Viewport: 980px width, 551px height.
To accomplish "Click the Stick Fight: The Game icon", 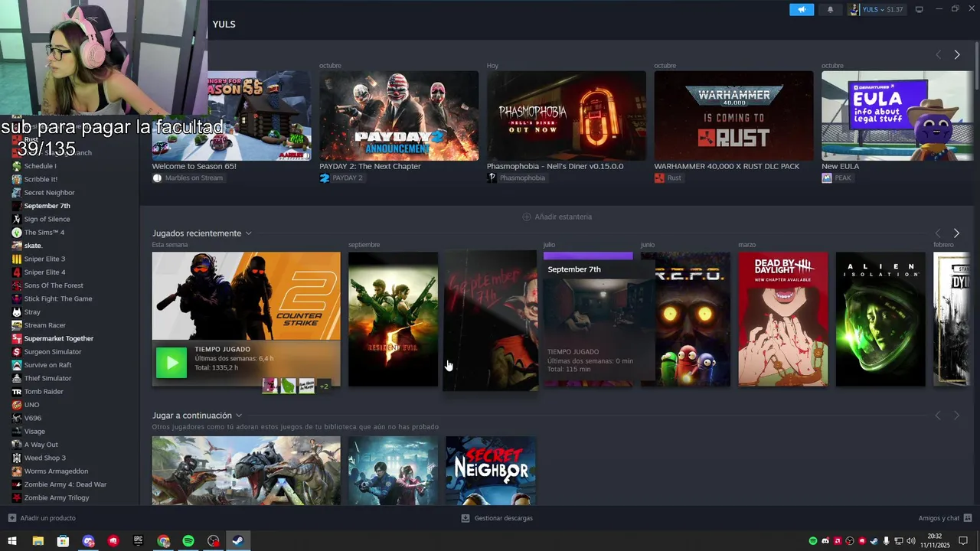I will (17, 298).
